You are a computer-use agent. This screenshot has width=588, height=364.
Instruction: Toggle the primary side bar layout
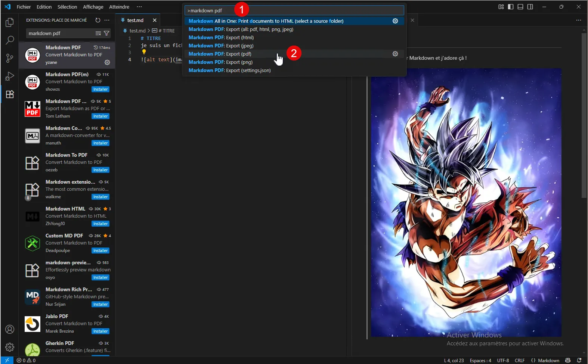click(511, 7)
